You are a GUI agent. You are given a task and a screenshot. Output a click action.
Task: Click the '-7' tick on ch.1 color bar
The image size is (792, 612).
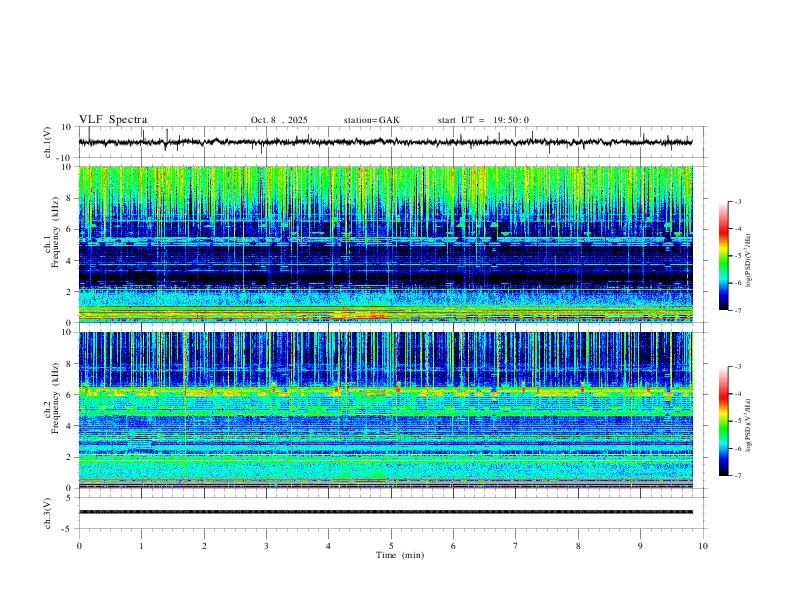pyautogui.click(x=738, y=310)
